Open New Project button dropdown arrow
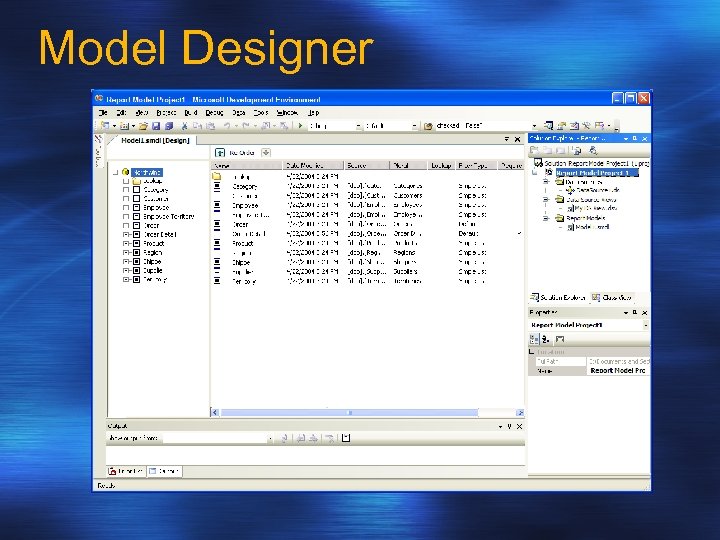Image resolution: width=720 pixels, height=540 pixels. 114,126
